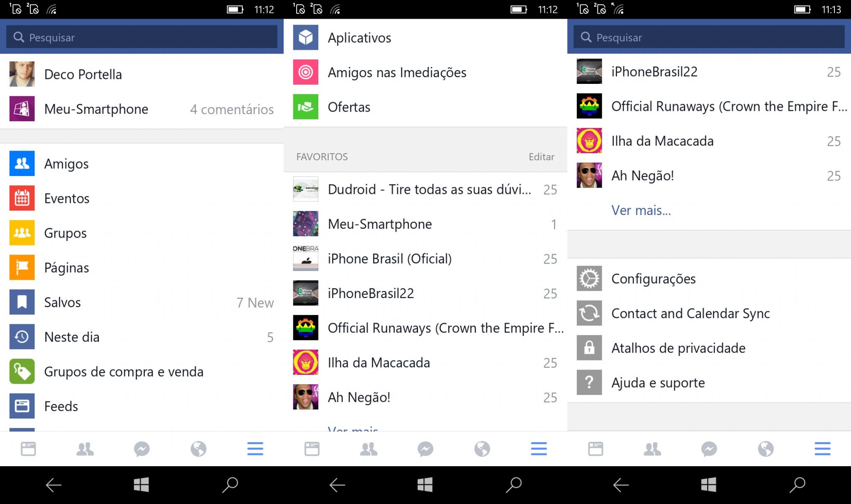Open the Salvos bookmark icon
The height and width of the screenshot is (504, 851).
[x=22, y=302]
